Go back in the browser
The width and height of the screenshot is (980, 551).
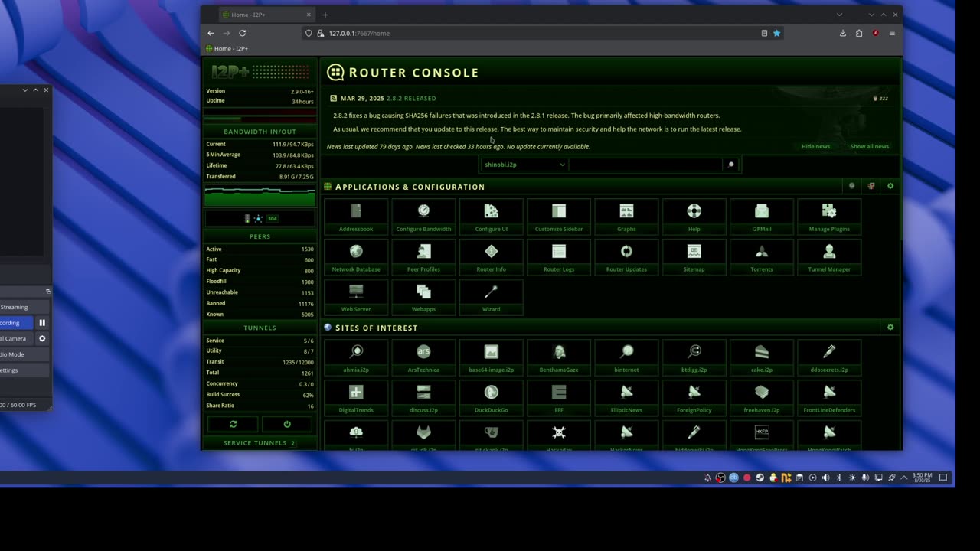point(211,33)
